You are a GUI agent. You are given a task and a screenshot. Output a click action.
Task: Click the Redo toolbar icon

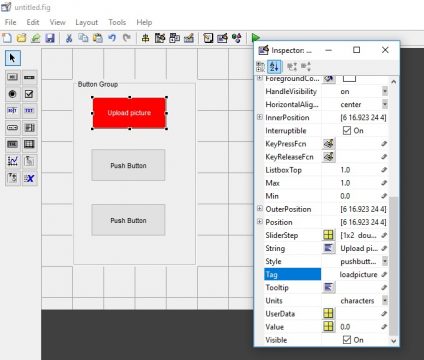tap(127, 38)
